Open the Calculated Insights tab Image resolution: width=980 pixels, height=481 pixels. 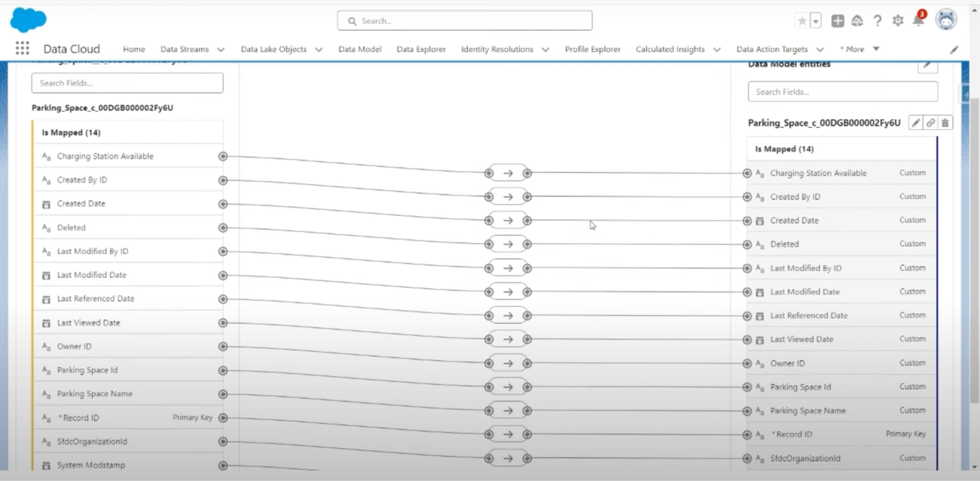click(670, 49)
